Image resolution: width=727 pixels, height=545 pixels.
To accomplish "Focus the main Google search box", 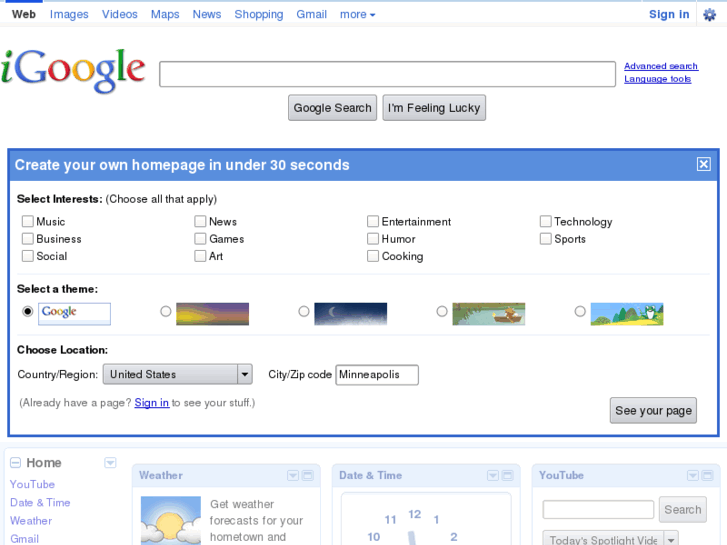I will (388, 74).
